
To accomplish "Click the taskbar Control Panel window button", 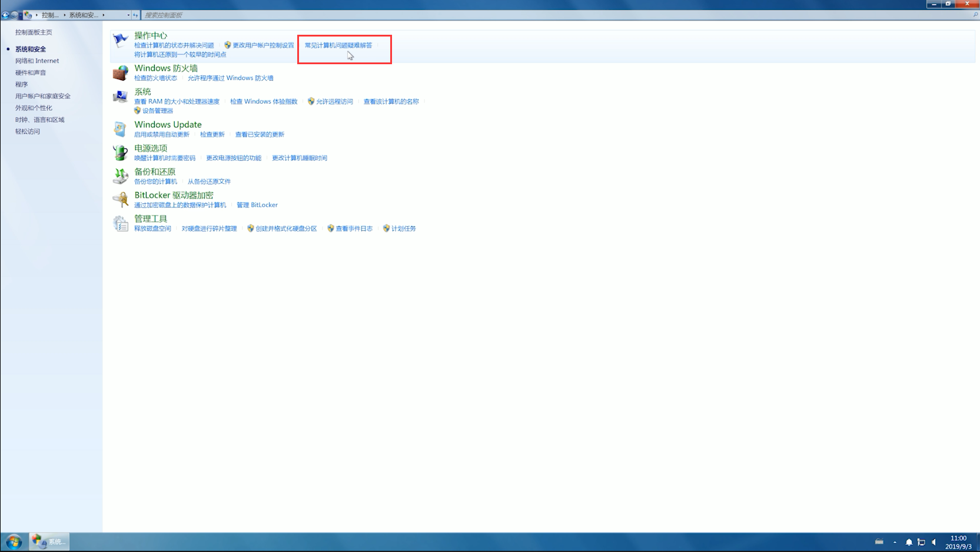I will (x=49, y=541).
